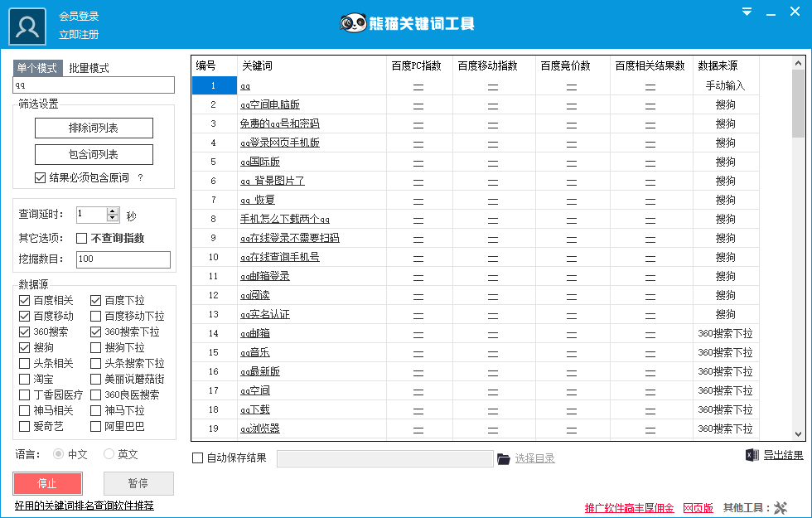Click the 会员登录 link
Viewport: 812px width, 518px height.
(79, 16)
